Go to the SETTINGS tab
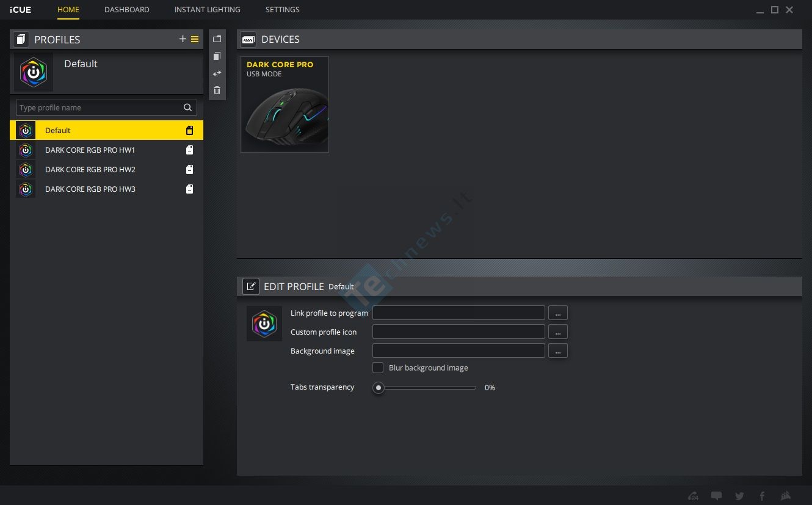The width and height of the screenshot is (812, 505). point(283,10)
